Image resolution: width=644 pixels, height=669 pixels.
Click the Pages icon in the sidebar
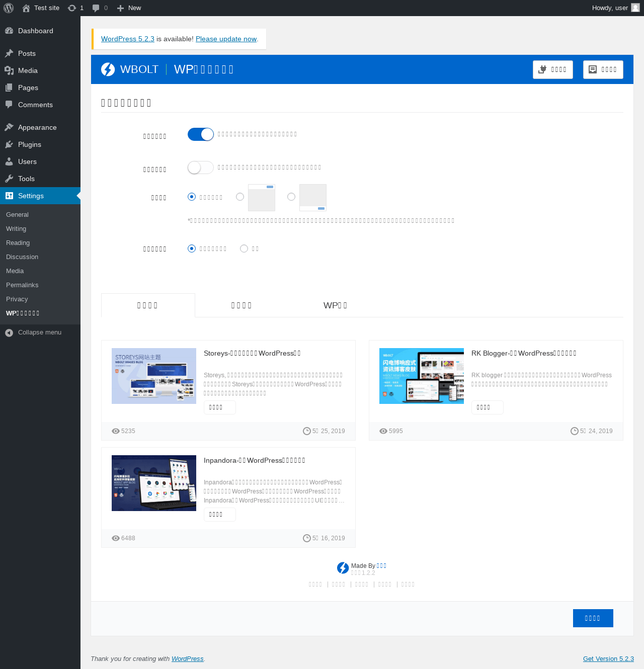tap(9, 88)
